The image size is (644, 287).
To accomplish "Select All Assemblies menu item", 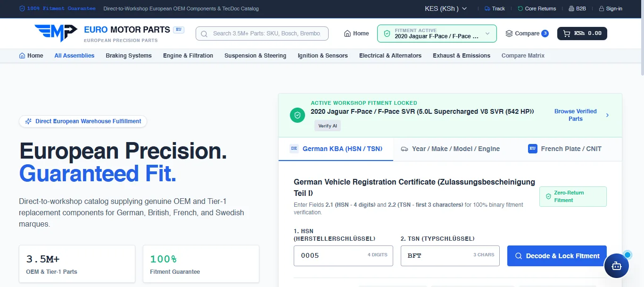I will pyautogui.click(x=74, y=56).
